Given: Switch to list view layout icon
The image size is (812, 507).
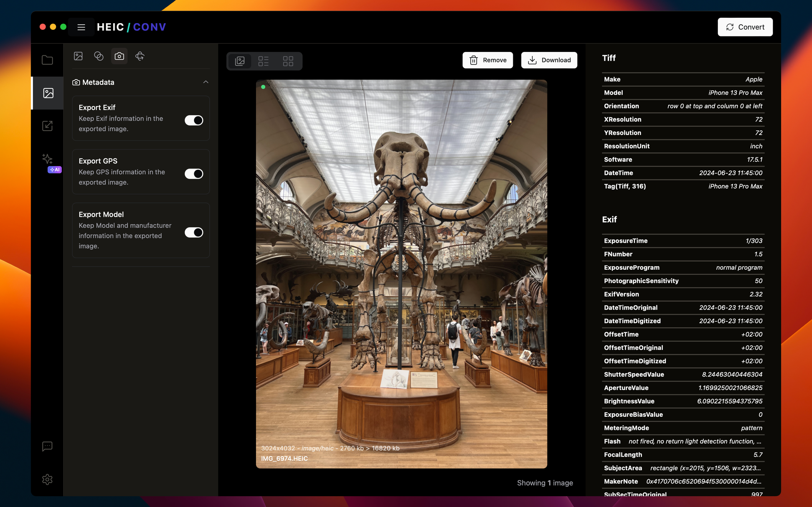Looking at the screenshot, I should click(x=263, y=61).
